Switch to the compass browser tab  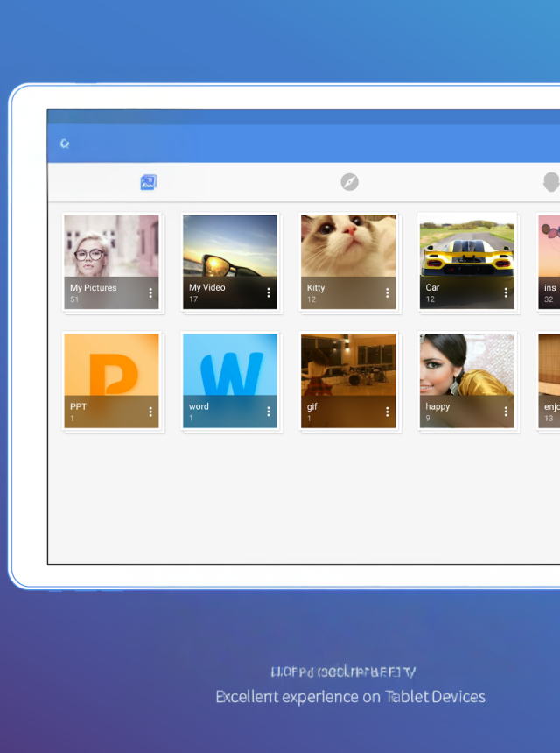point(349,182)
